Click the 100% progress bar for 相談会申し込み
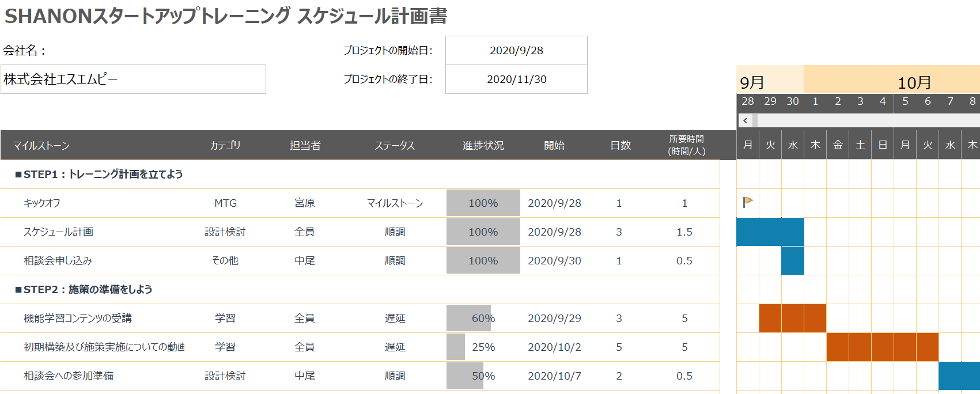 click(483, 260)
